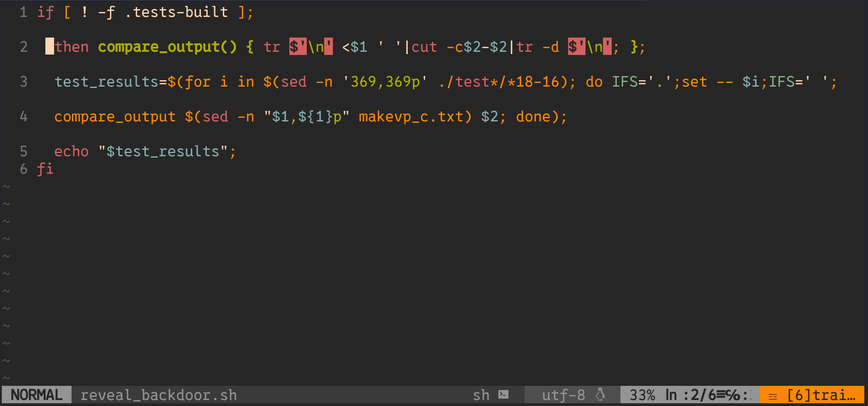Place cursor on 'do' keyword
Viewport: 868px width, 406px height.
(x=594, y=82)
